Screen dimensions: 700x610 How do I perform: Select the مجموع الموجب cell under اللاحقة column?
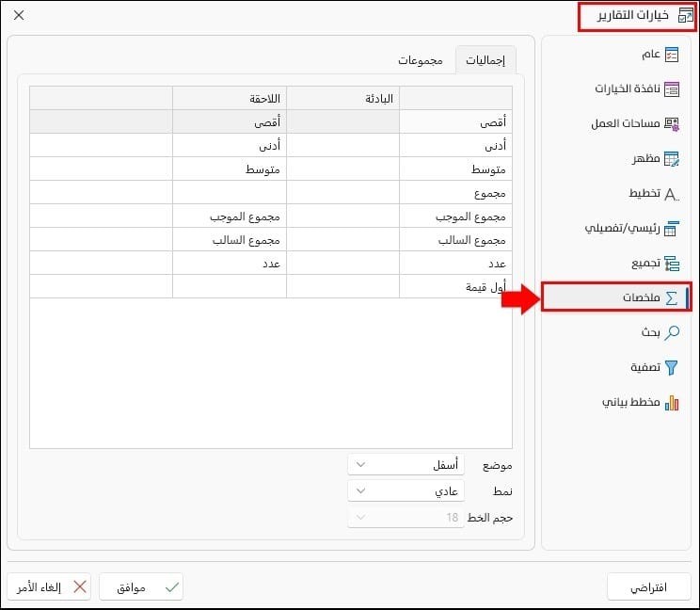pyautogui.click(x=230, y=217)
